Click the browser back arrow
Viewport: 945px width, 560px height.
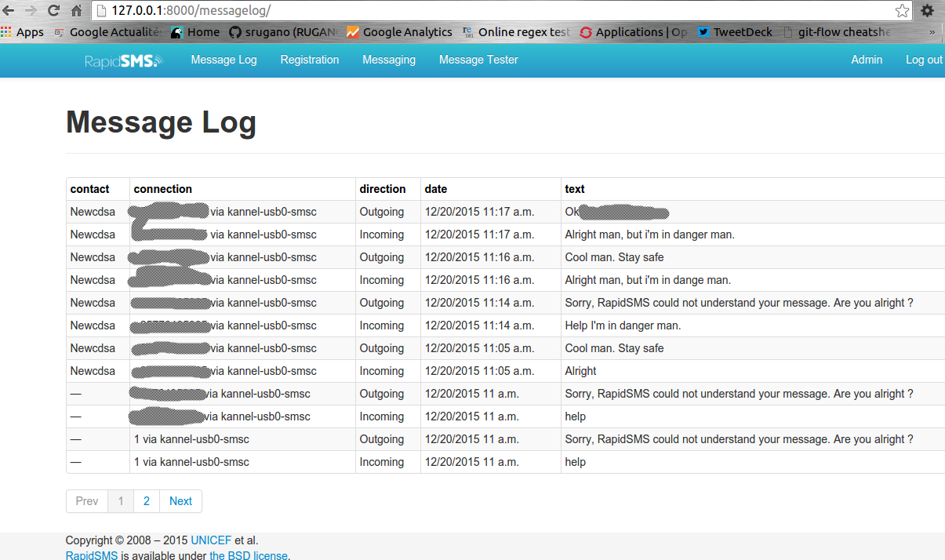click(x=9, y=11)
